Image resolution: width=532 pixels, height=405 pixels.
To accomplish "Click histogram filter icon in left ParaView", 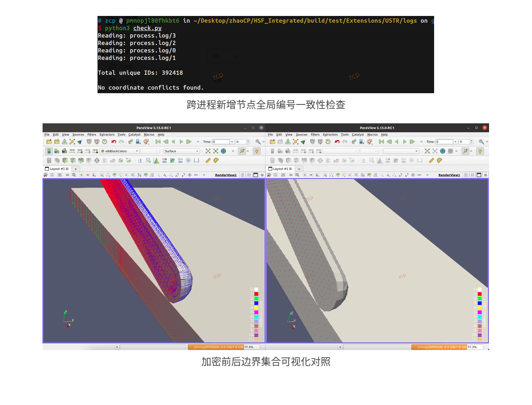I will point(156,161).
